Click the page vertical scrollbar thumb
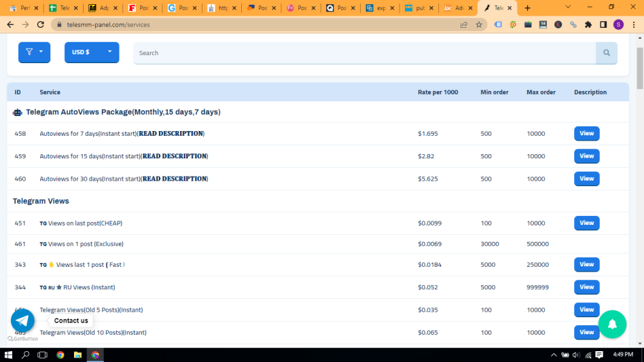The image size is (644, 362). pyautogui.click(x=640, y=68)
